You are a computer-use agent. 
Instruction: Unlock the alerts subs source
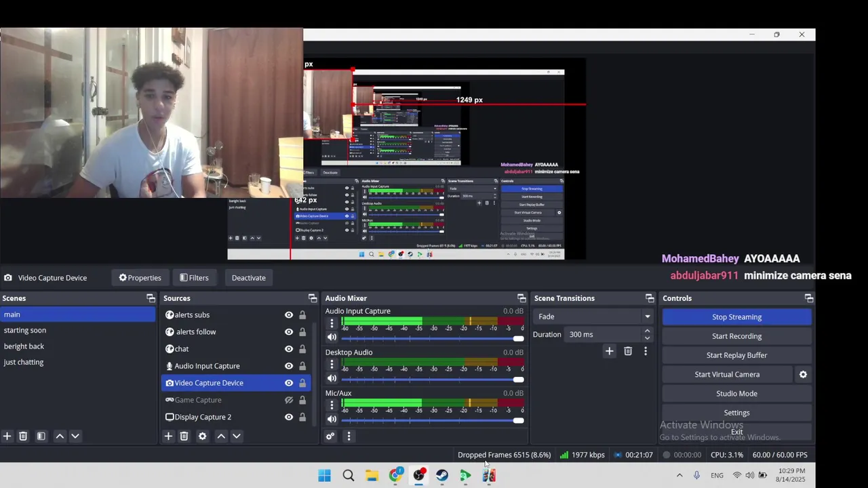point(302,315)
